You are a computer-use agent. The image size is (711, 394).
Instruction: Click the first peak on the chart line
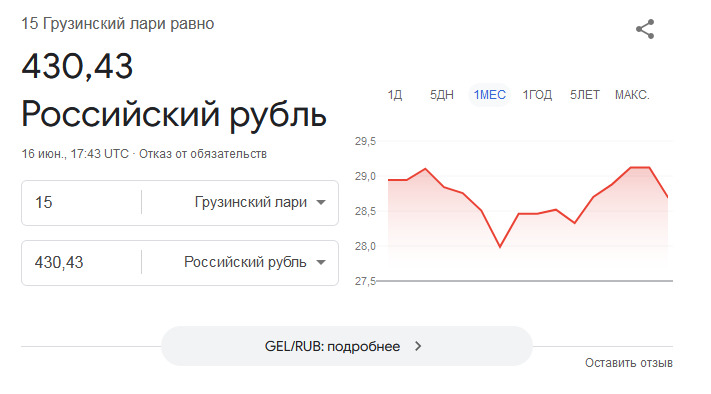pyautogui.click(x=425, y=169)
